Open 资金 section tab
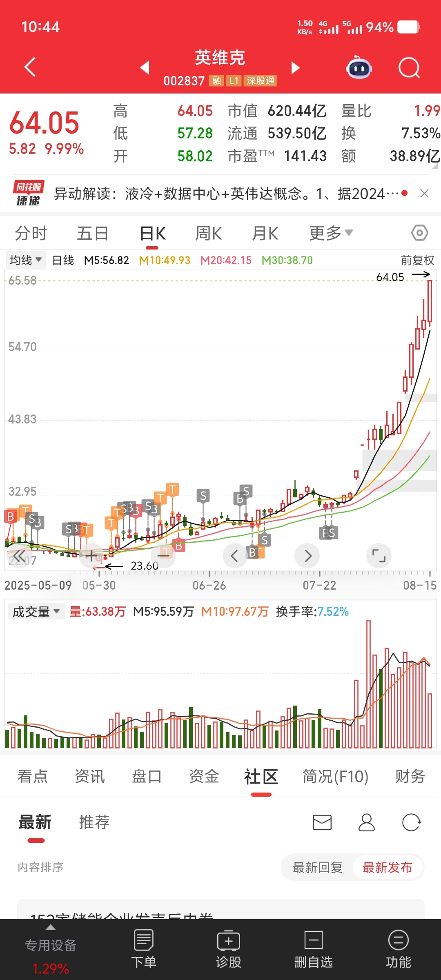This screenshot has height=980, width=441. click(x=204, y=776)
